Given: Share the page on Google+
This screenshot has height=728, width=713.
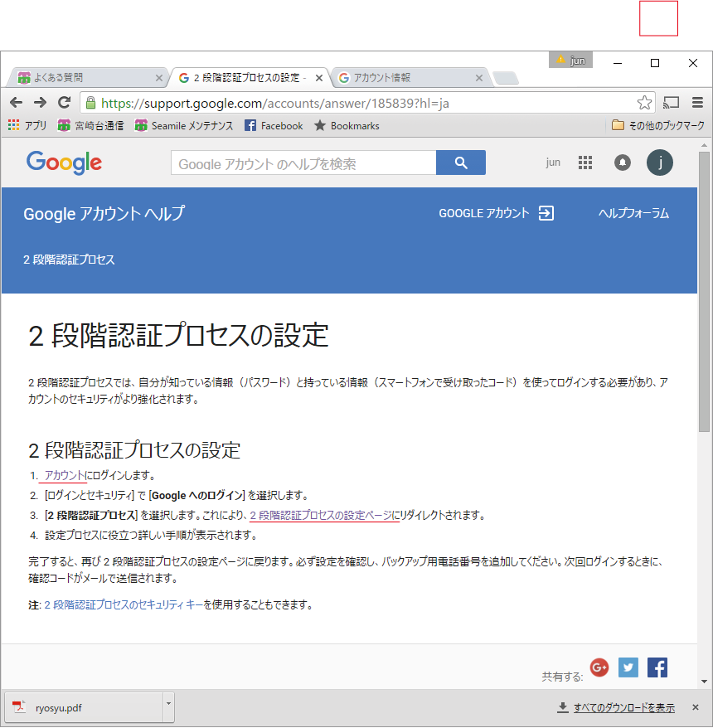Looking at the screenshot, I should point(599,667).
